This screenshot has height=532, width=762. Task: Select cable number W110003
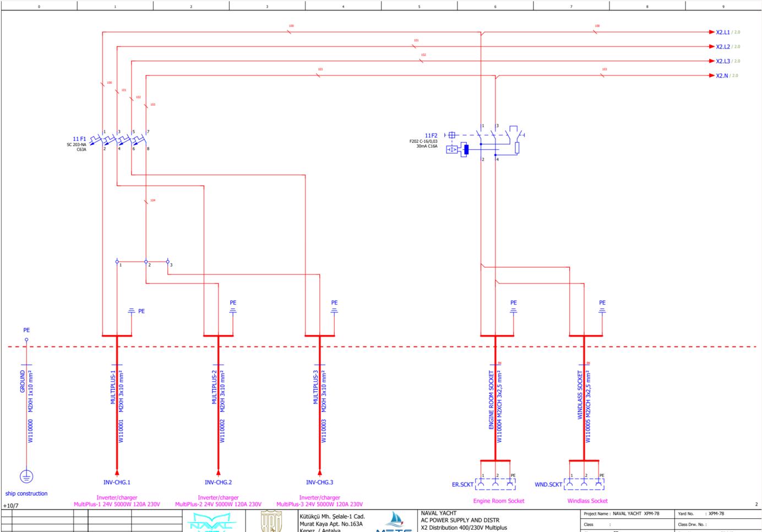click(324, 431)
